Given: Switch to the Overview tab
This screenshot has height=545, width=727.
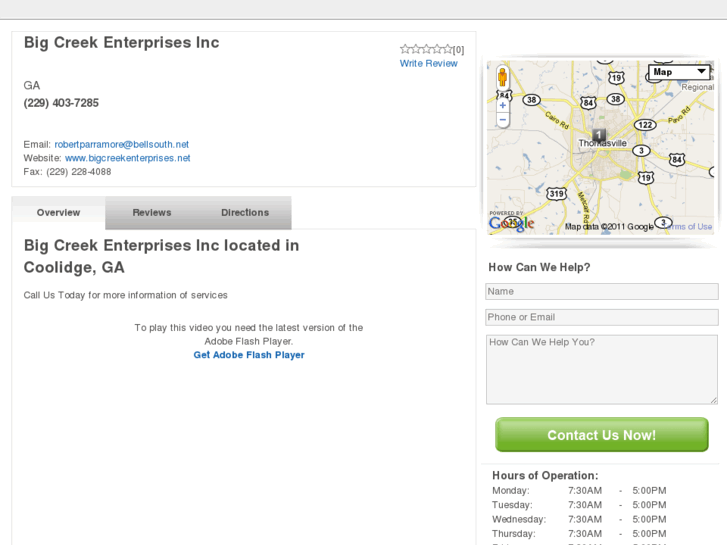Looking at the screenshot, I should 58,213.
